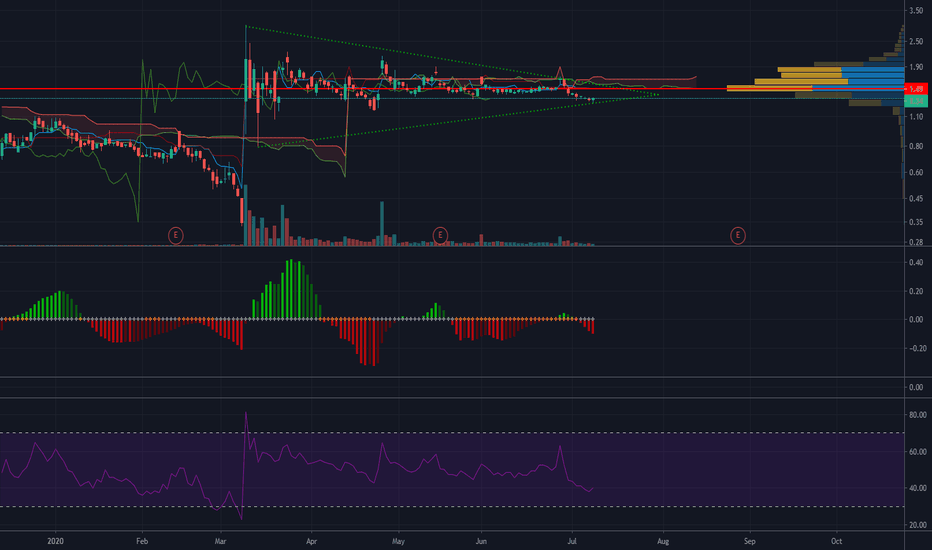
Task: Click the 0.28 price axis label
Action: (x=916, y=242)
